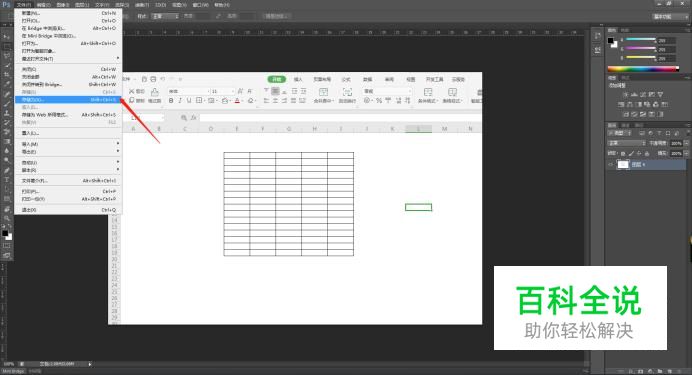
Task: Choose Save for Web (Alt+Shift+Ctrl+S)
Action: (x=68, y=115)
